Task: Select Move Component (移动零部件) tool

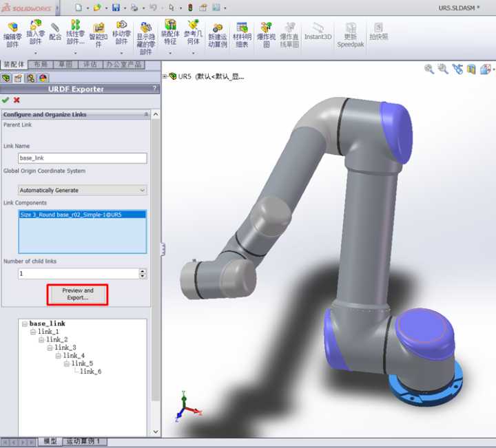Action: [x=121, y=32]
